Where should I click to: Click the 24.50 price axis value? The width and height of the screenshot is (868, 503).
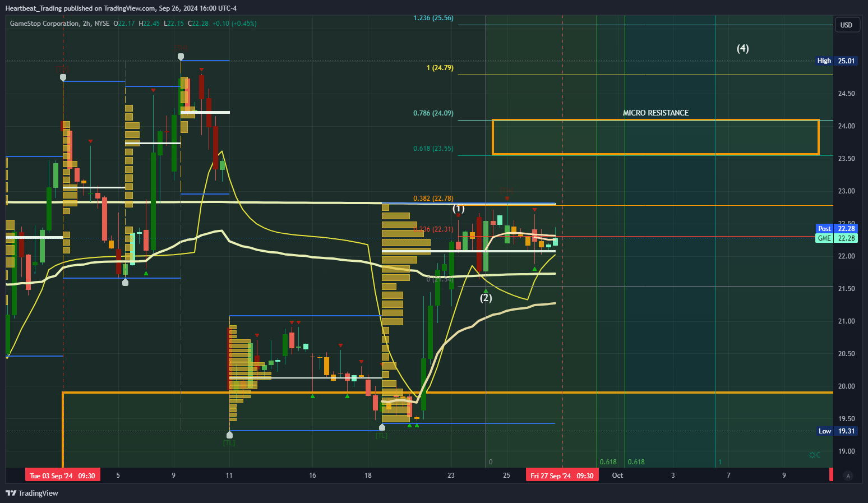click(x=846, y=94)
